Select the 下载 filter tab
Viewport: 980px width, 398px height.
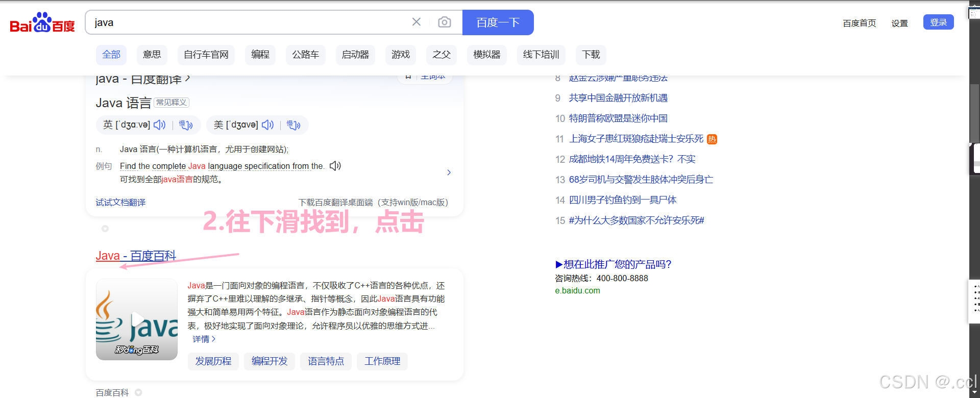point(591,55)
